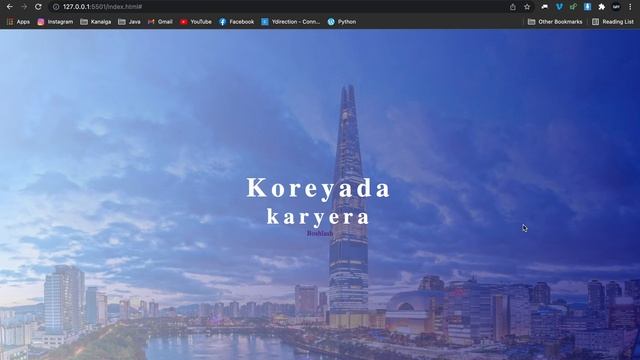Click the address bar URL 127.0.0.1:5501

coord(102,7)
